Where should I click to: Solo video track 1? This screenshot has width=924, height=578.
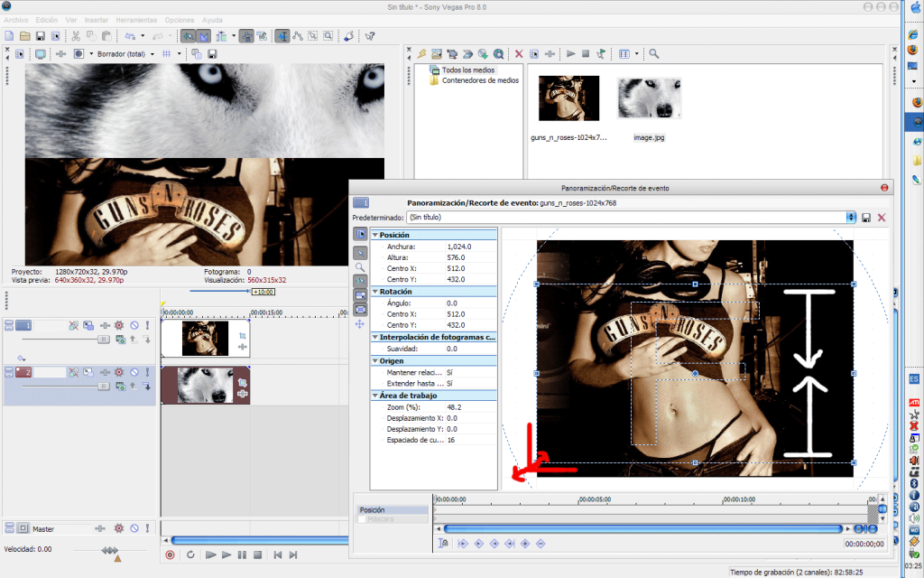click(x=147, y=325)
